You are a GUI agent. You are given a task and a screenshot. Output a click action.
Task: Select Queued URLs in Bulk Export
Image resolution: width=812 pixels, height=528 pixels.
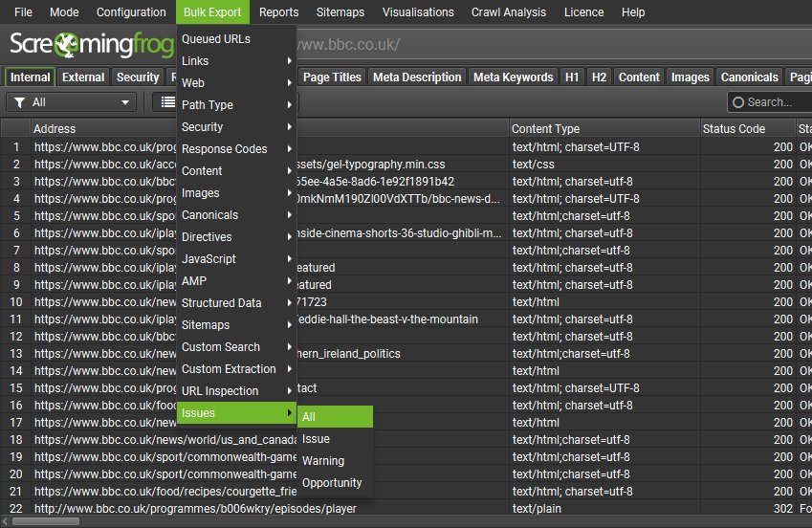pyautogui.click(x=236, y=39)
